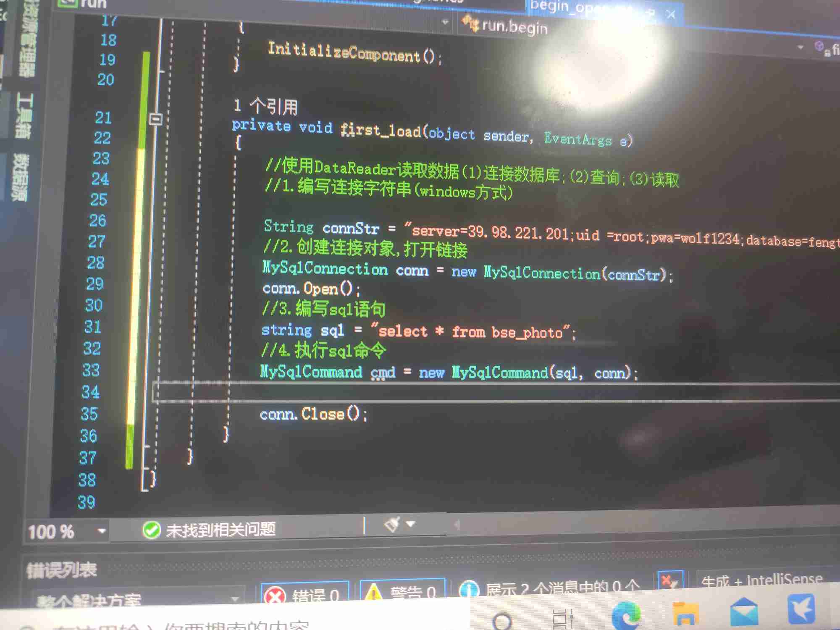Open the 工具箱 side tab
This screenshot has width=840, height=630.
pyautogui.click(x=24, y=115)
